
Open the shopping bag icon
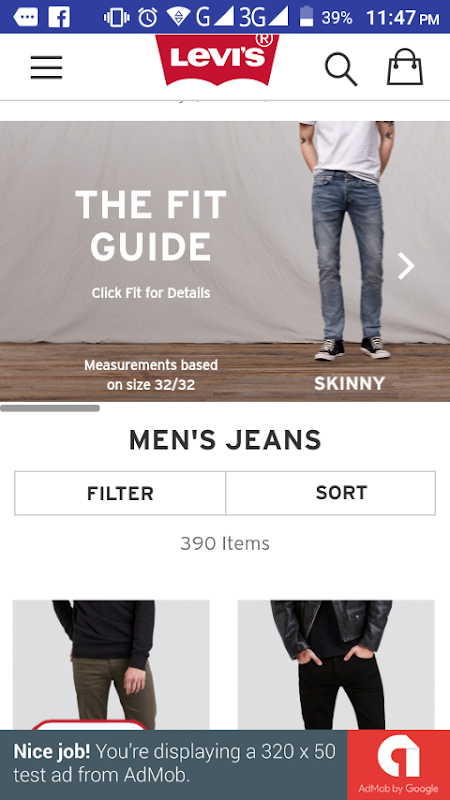coord(405,67)
